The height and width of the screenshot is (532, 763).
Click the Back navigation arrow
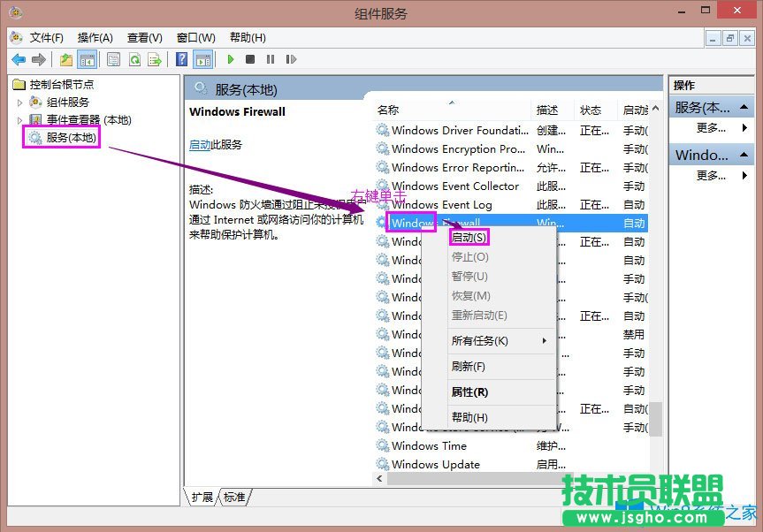[x=19, y=59]
